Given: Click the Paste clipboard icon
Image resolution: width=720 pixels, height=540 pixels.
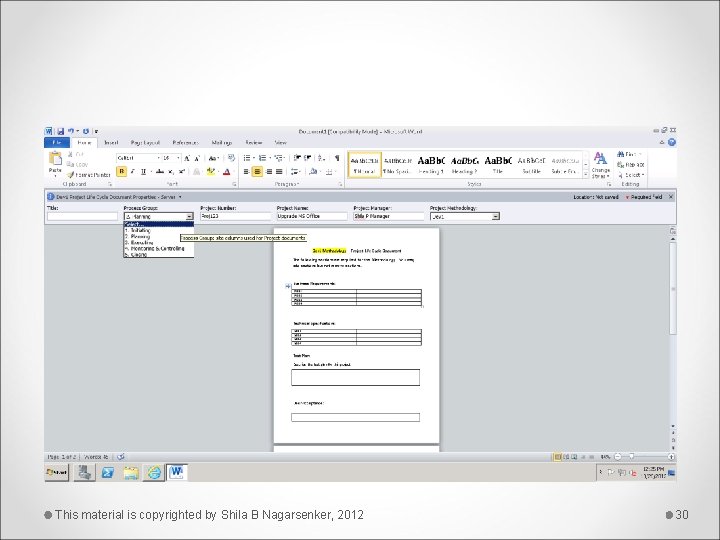Looking at the screenshot, I should pos(55,159).
